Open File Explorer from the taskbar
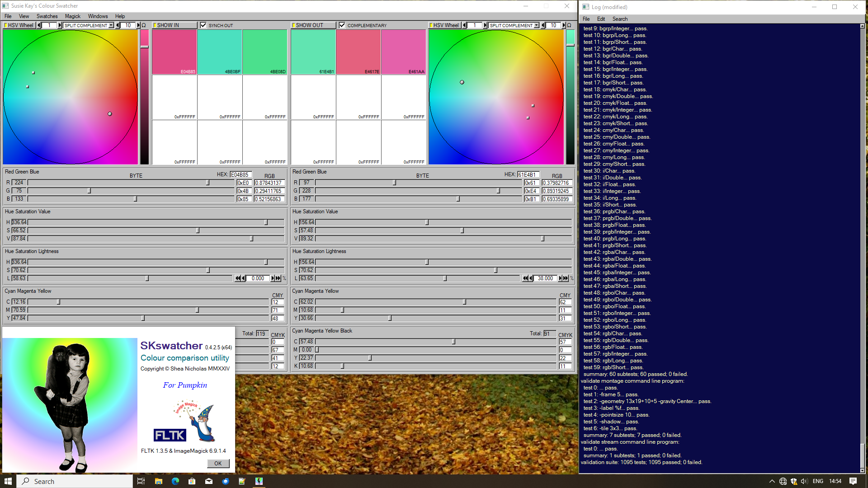This screenshot has width=868, height=488. [158, 481]
